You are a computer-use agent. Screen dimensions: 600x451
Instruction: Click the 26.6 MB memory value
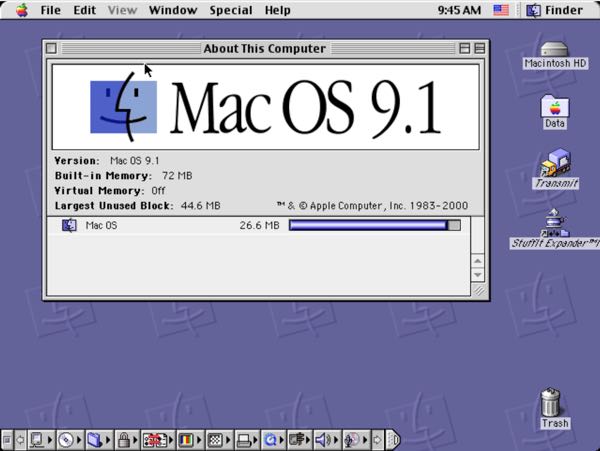[x=259, y=225]
